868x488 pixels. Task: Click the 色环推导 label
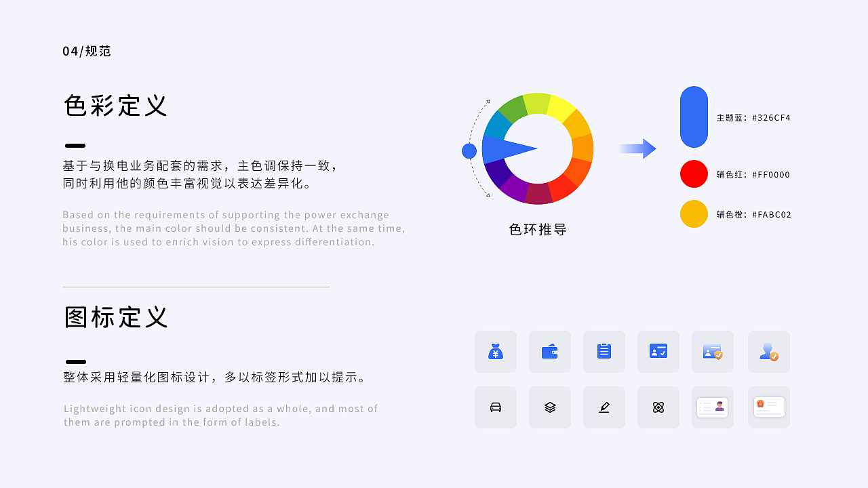pyautogui.click(x=538, y=230)
